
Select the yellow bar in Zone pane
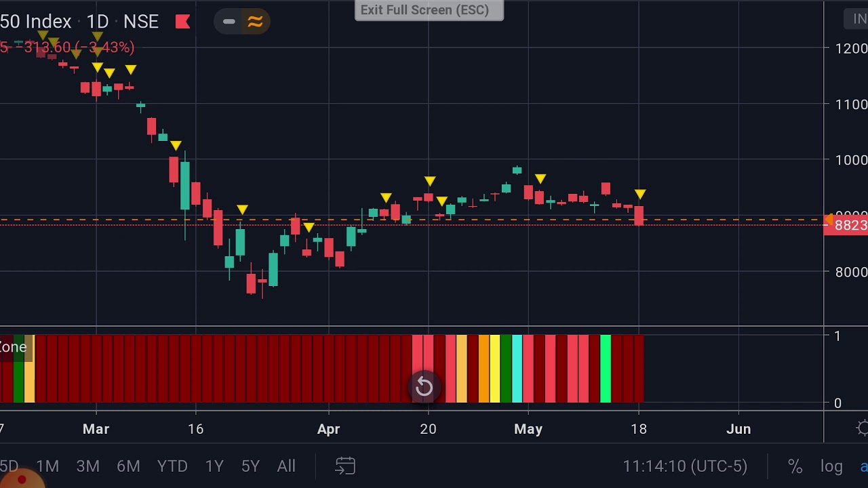(x=494, y=369)
